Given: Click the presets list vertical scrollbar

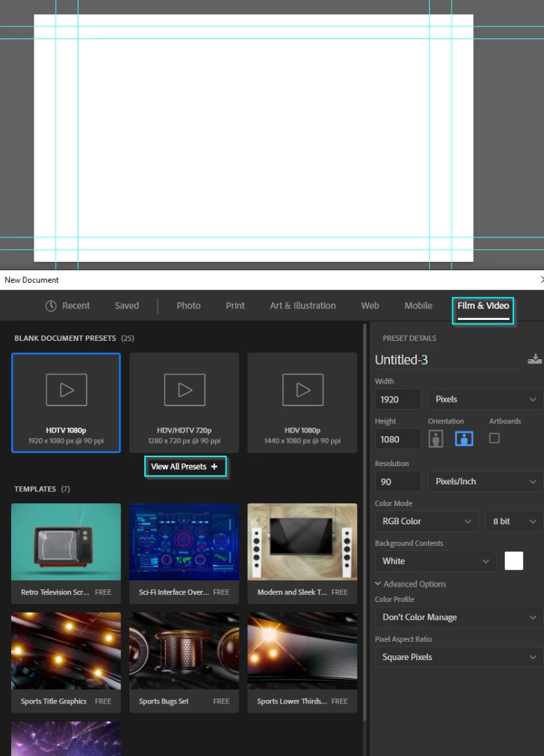Looking at the screenshot, I should [x=364, y=521].
